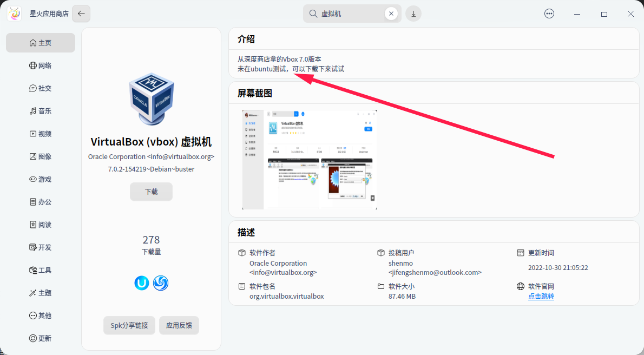Image resolution: width=644 pixels, height=355 pixels.
Task: Open the 阅读 reading category
Action: (x=41, y=225)
